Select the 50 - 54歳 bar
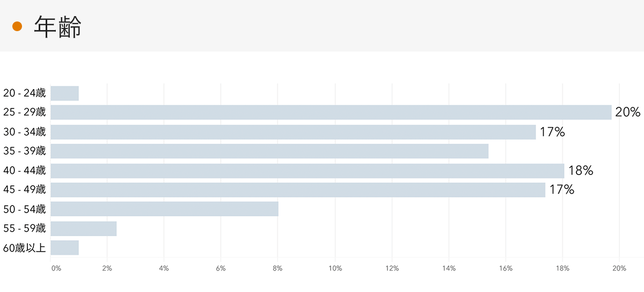 point(164,209)
